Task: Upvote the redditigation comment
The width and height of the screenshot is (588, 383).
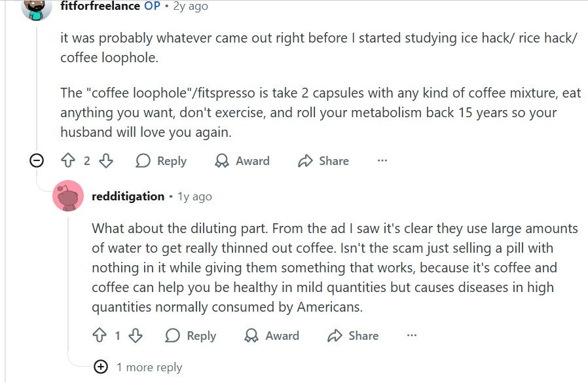Action: coord(100,336)
